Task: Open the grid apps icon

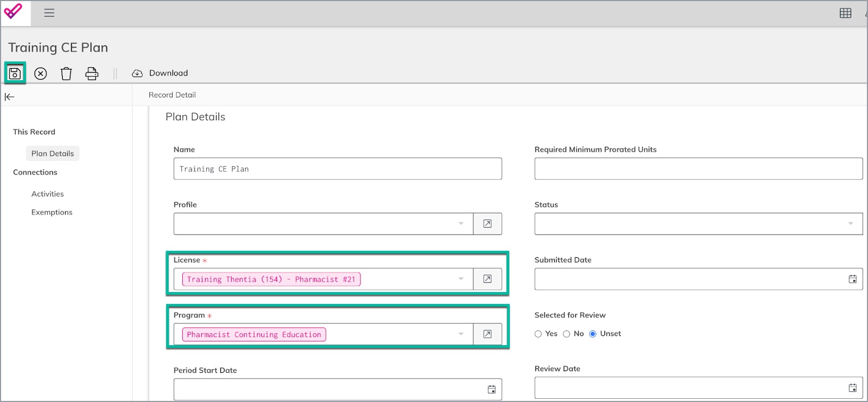Action: tap(845, 13)
